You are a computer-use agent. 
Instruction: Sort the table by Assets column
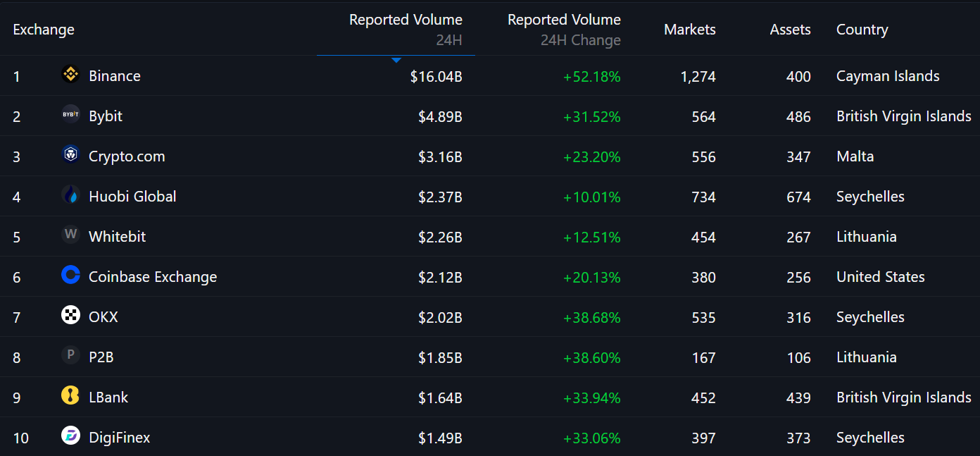[x=790, y=29]
